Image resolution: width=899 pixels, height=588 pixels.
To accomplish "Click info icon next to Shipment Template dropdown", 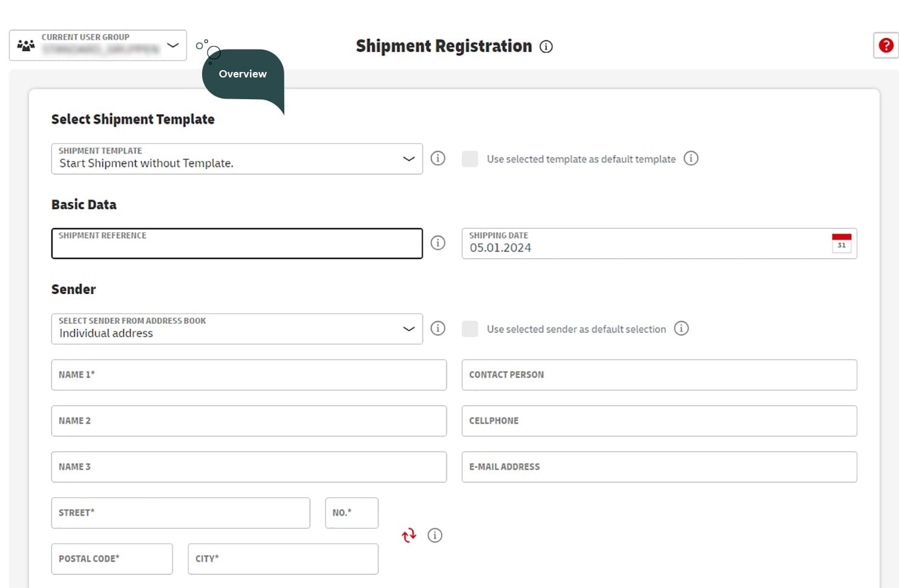I will [x=437, y=158].
